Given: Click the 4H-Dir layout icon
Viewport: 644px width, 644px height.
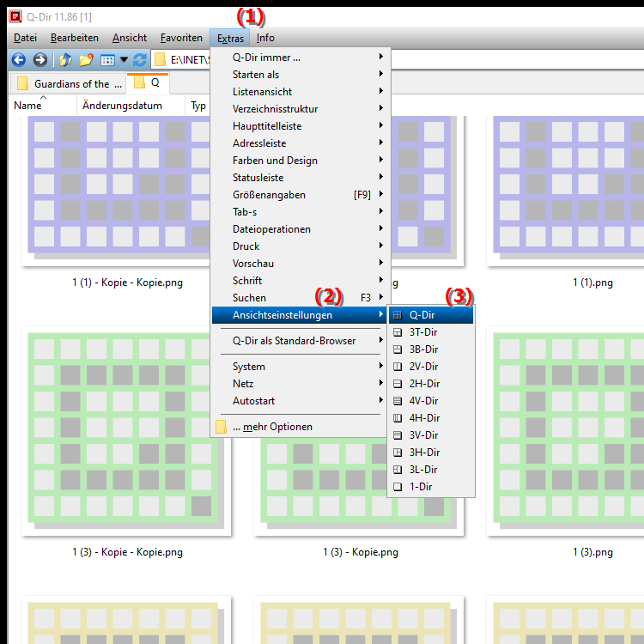Looking at the screenshot, I should point(398,418).
